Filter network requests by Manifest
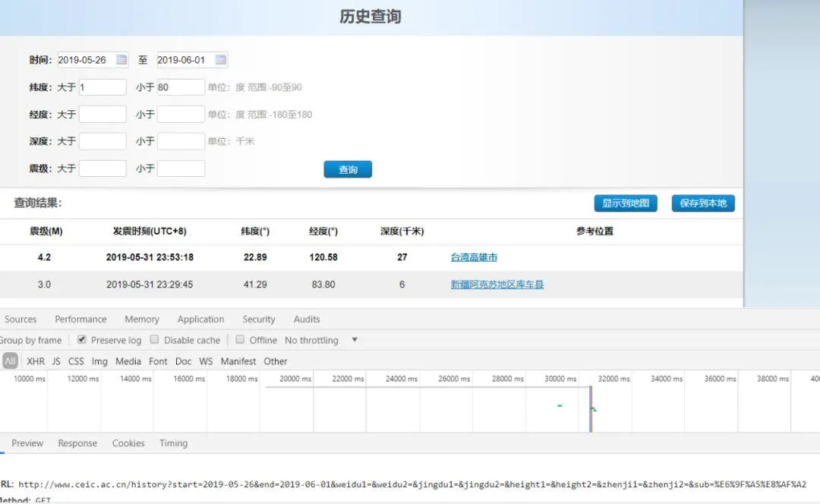This screenshot has width=820, height=504. 238,361
